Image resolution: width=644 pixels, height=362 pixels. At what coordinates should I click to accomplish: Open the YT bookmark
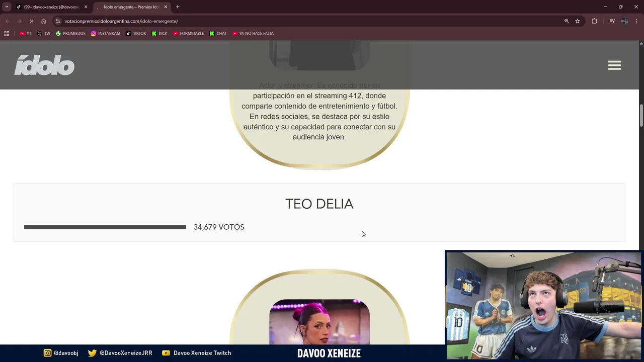click(x=26, y=34)
